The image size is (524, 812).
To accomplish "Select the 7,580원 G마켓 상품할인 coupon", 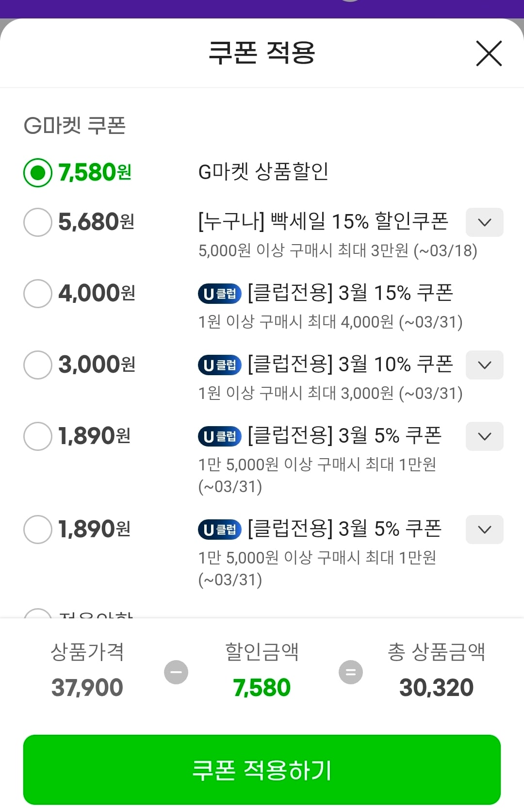I will click(x=38, y=173).
